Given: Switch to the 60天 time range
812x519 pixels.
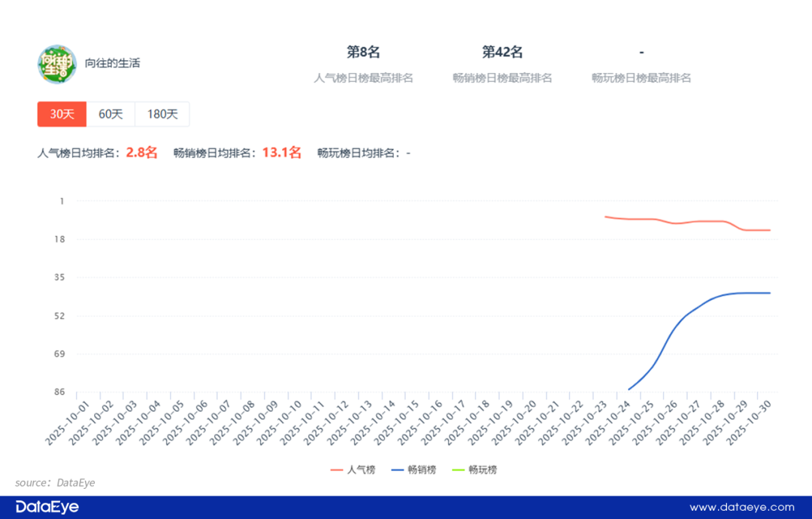Looking at the screenshot, I should tap(111, 114).
